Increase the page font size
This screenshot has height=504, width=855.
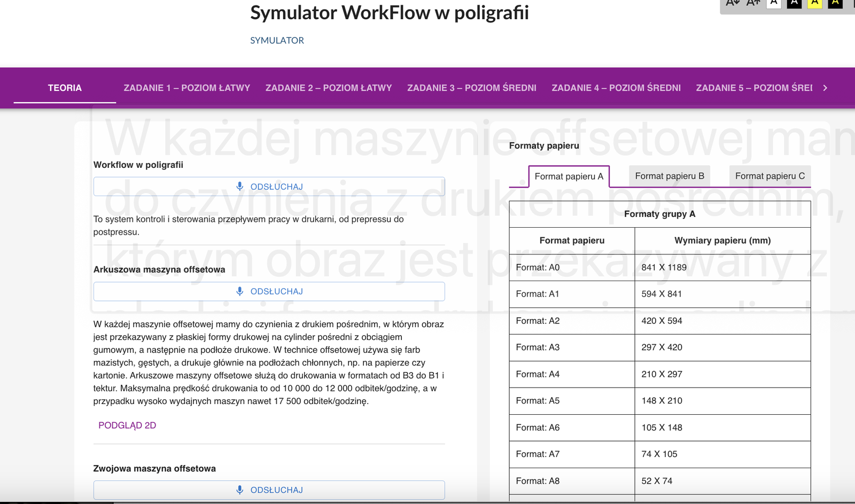pyautogui.click(x=753, y=3)
